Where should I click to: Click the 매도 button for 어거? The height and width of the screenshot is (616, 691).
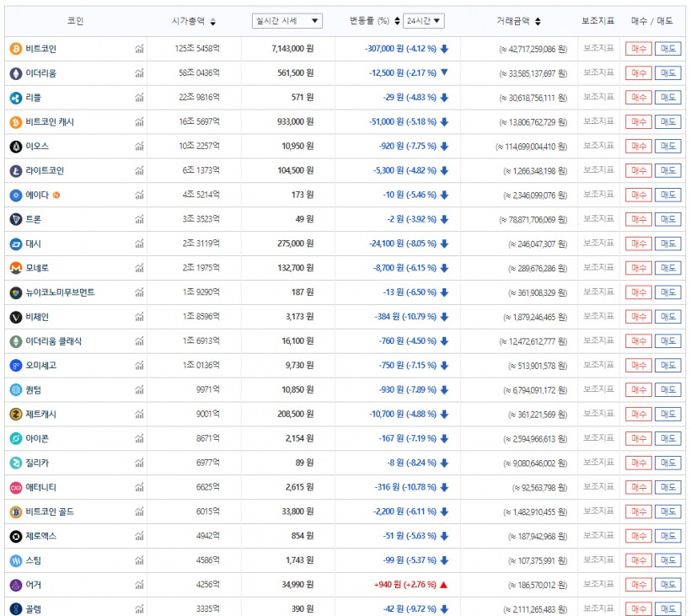click(667, 585)
